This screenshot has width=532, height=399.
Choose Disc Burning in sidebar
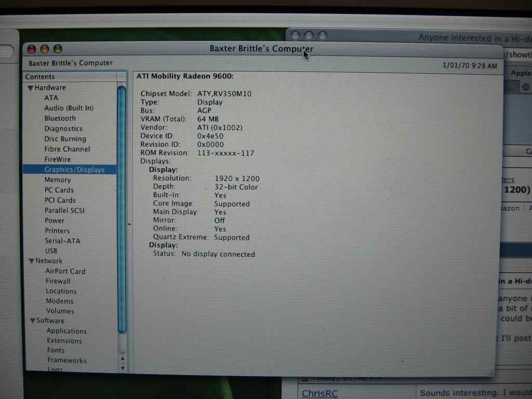(65, 139)
